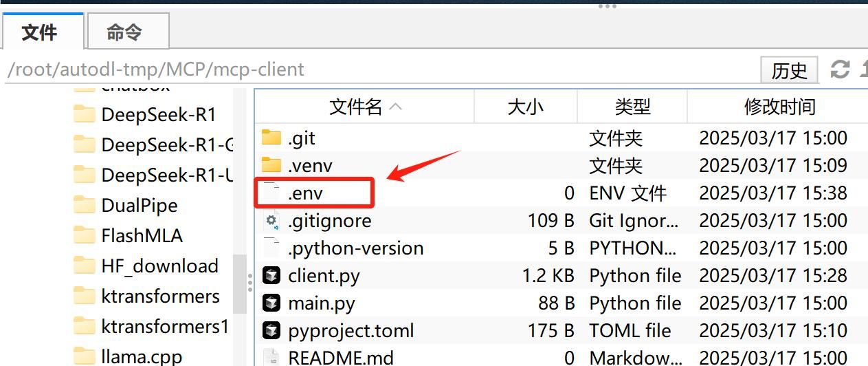Click the HF_download folder icon
The image size is (868, 366).
[84, 266]
